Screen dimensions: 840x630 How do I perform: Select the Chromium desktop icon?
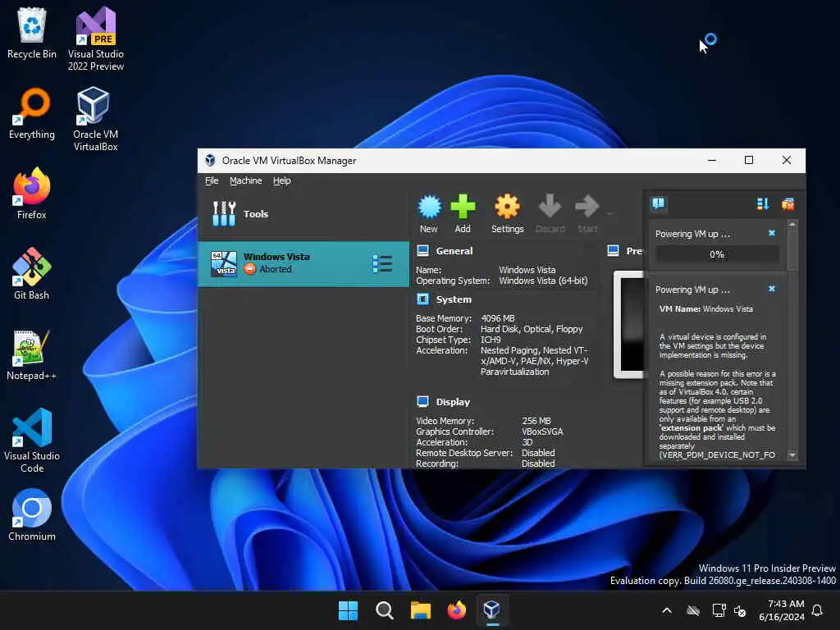[32, 515]
